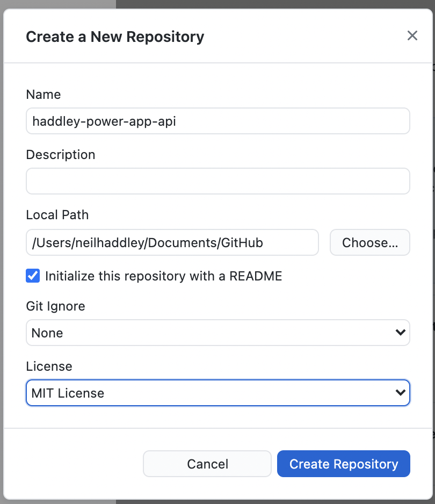Click the License dropdown chevron arrow
The image size is (435, 504).
pos(400,393)
